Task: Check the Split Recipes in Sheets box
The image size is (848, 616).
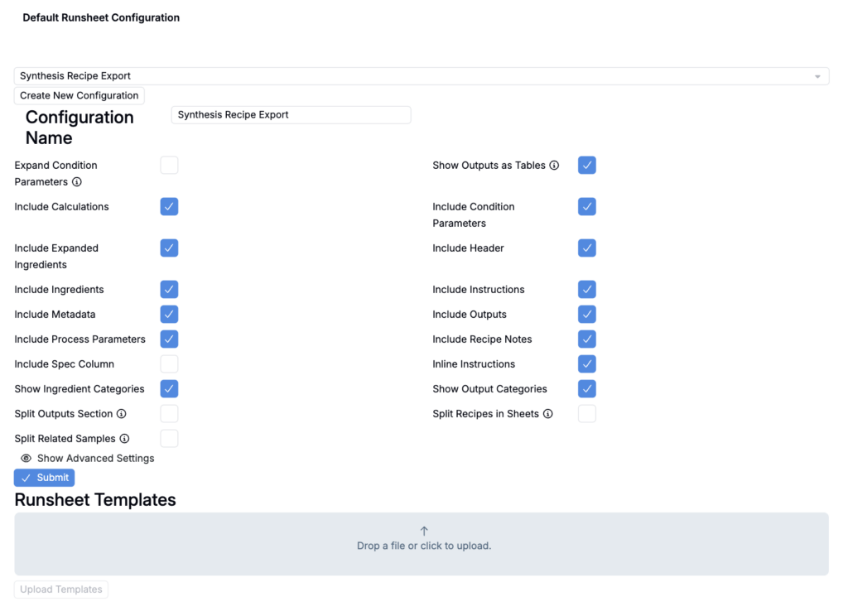Action: [x=586, y=414]
